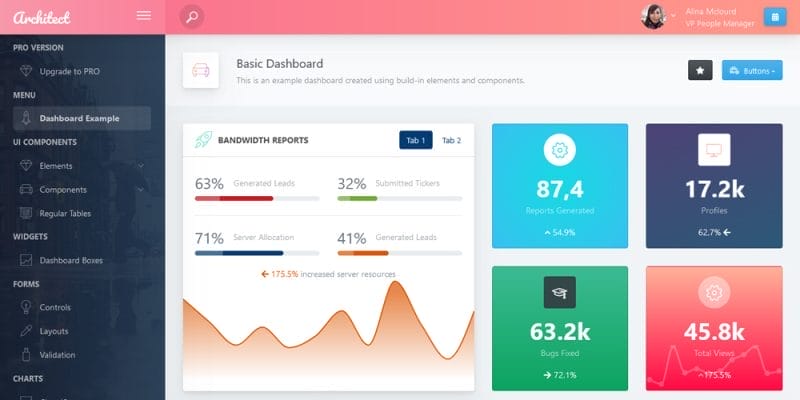Open user dropdown arrow beside avatar
Viewport: 800px width, 400px height.
(x=673, y=16)
